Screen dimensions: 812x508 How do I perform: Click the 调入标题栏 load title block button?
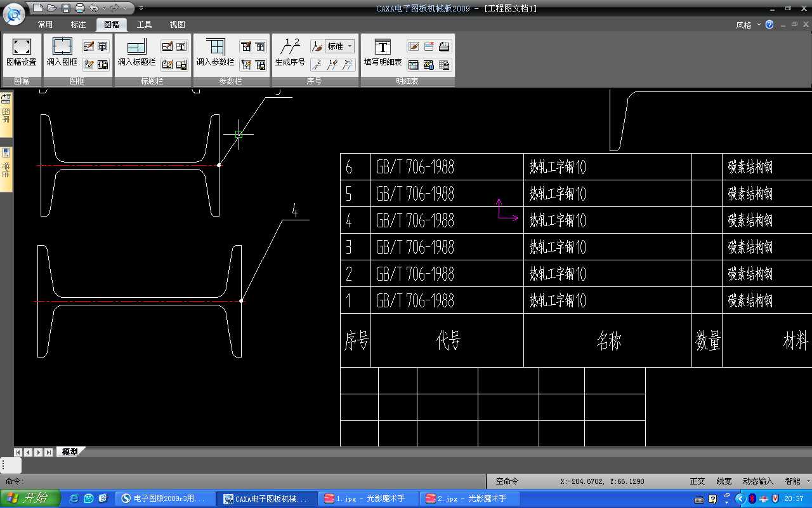click(x=136, y=53)
